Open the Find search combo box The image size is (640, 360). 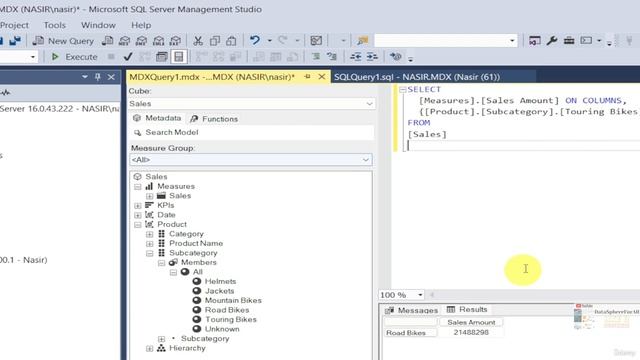point(446,41)
